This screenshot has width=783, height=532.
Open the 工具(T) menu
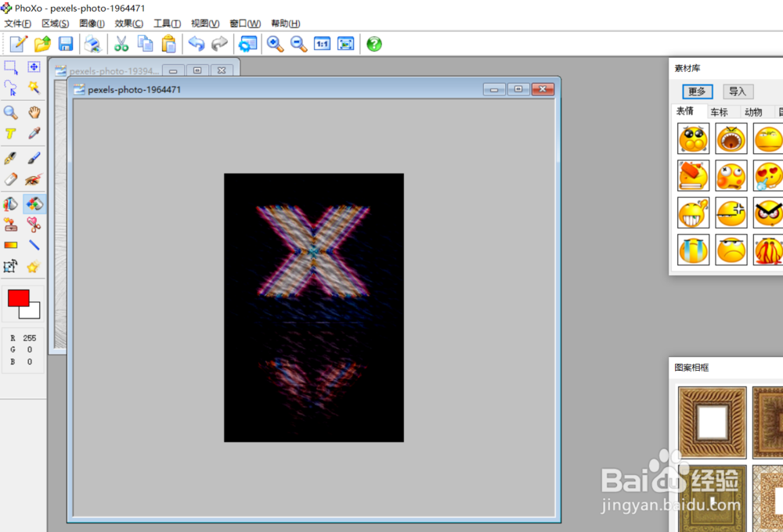coord(167,23)
